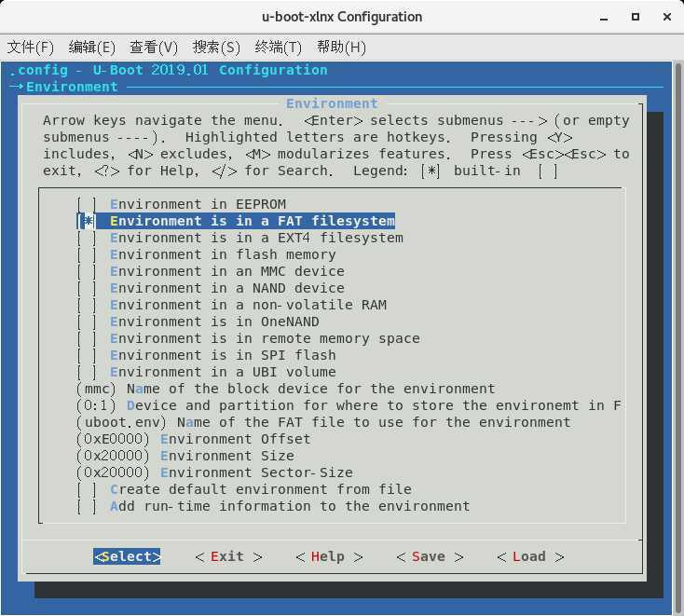Viewport: 684px width, 616px height.
Task: Minimize the u-boot-xlnx Configuration window
Action: click(x=604, y=18)
